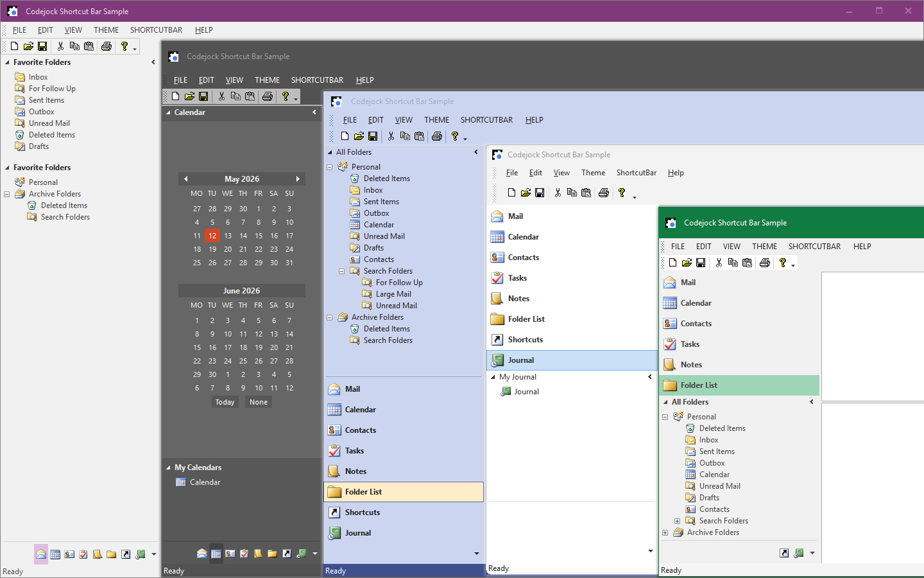Image resolution: width=924 pixels, height=578 pixels.
Task: Click Cut icon in white window toolbar
Action: [558, 193]
